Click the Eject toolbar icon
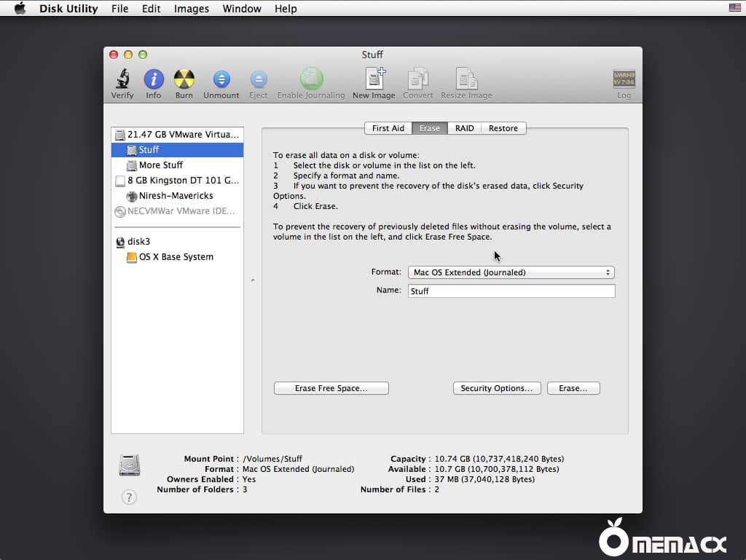746x560 pixels. click(x=259, y=79)
